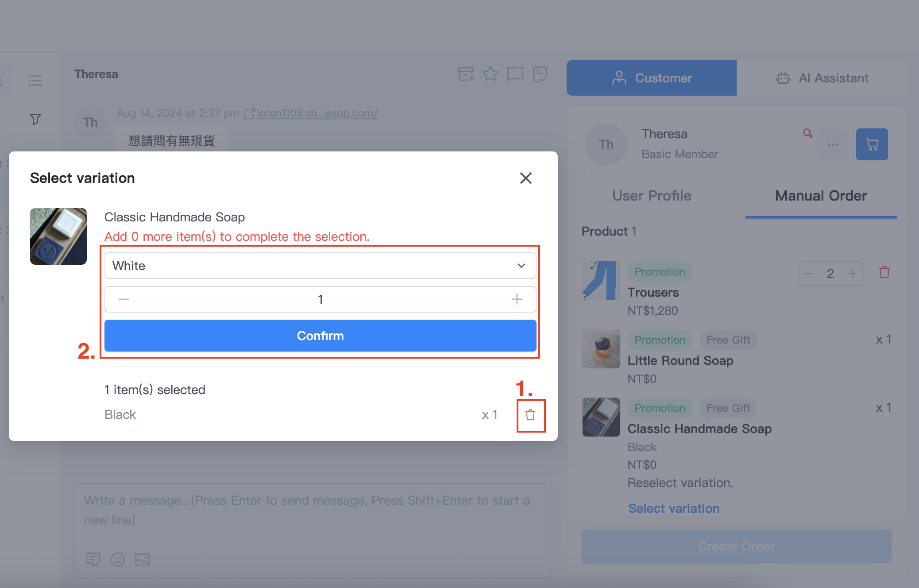Viewport: 919px width, 588px height.
Task: Open the emoji picker
Action: [118, 559]
